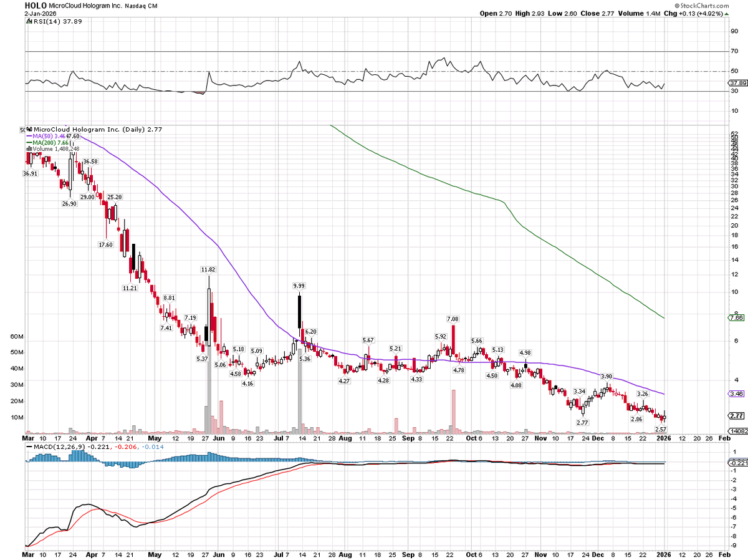The image size is (748, 560).
Task: Click the 4.98 late October high label
Action: [x=525, y=353]
